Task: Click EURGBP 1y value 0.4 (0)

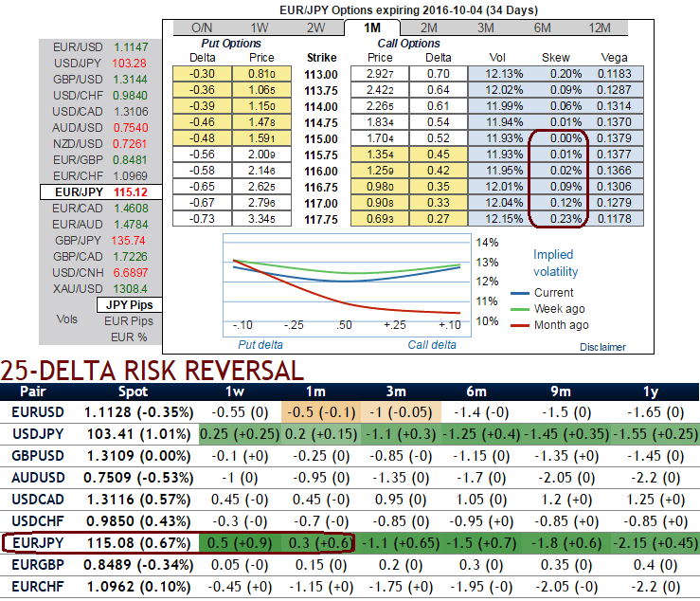Action: [655, 565]
